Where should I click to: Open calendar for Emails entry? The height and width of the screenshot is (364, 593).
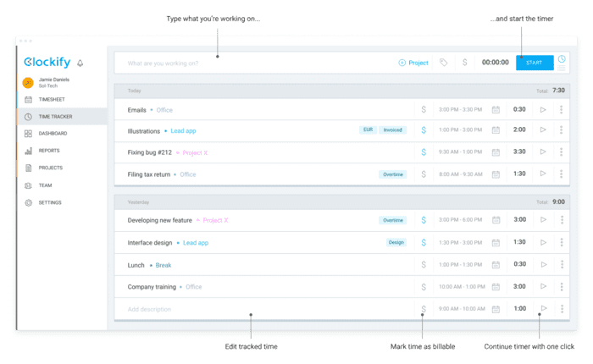[x=496, y=109]
